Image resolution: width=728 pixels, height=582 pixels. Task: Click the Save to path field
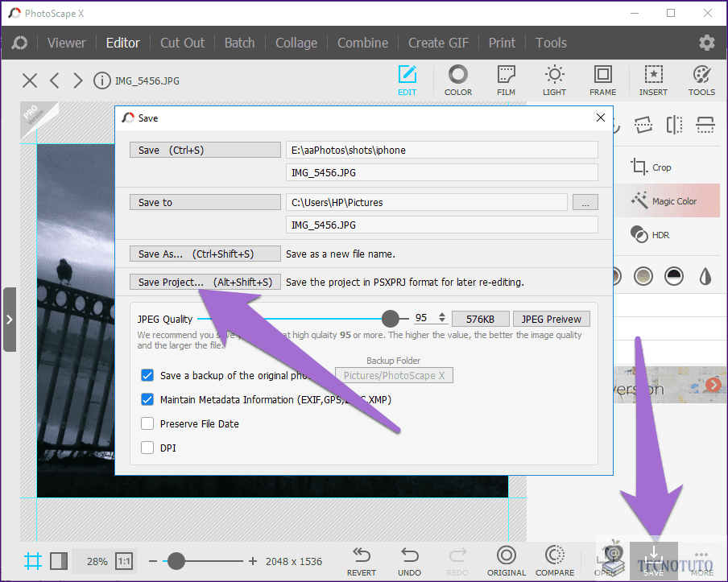coord(427,202)
